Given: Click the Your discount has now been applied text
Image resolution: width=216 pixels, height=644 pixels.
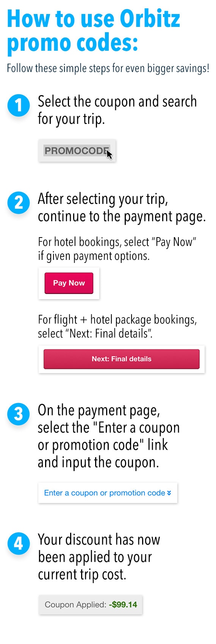Looking at the screenshot, I should (99, 557).
